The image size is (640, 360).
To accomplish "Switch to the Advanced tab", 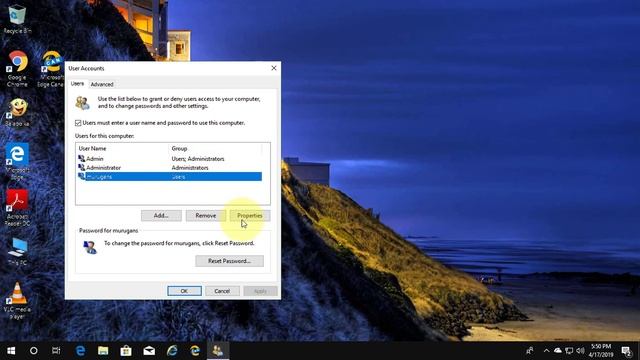I will pos(102,84).
